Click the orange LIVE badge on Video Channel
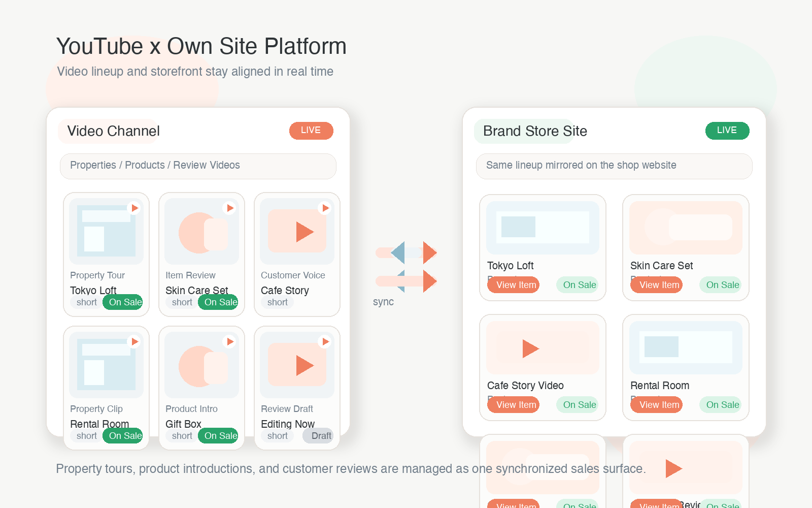 (x=311, y=131)
